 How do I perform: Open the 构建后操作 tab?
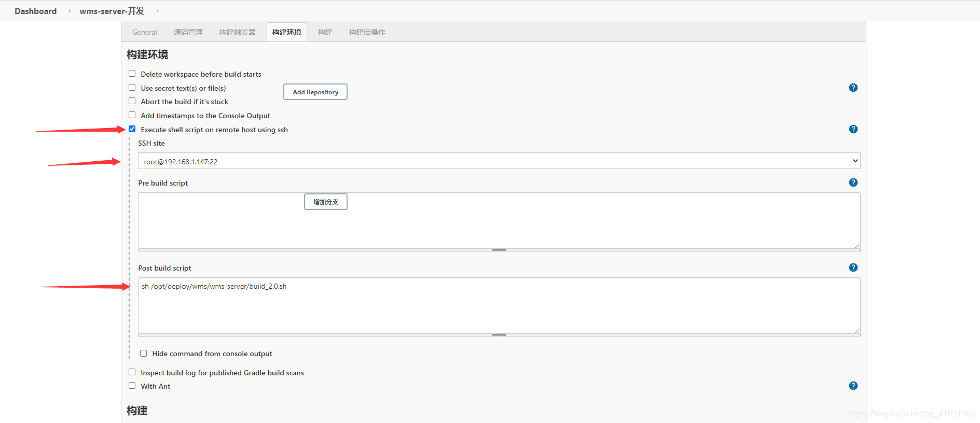367,32
